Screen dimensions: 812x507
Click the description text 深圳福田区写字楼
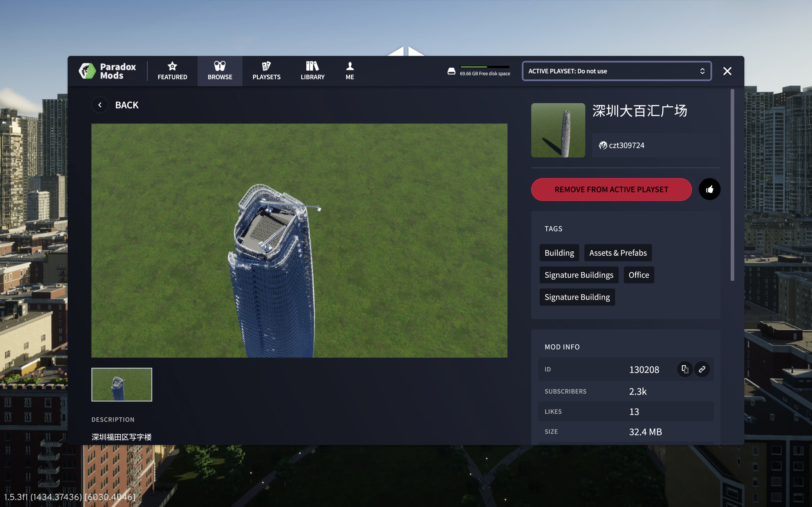121,437
